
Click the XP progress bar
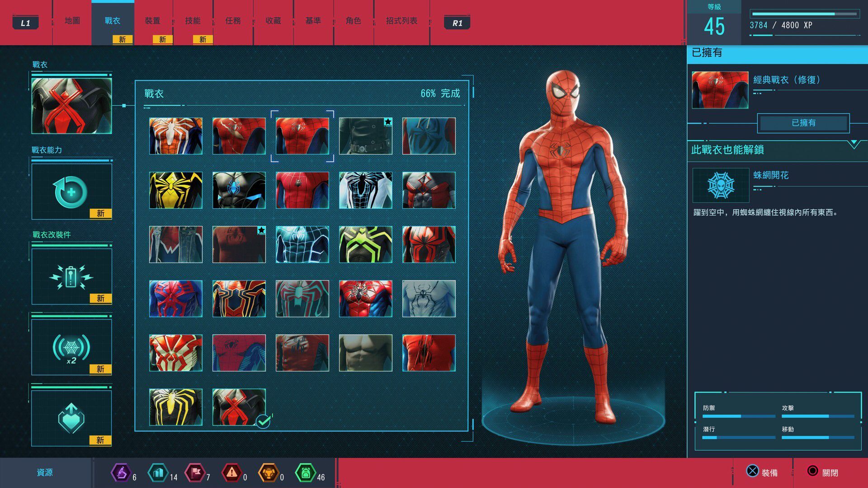804,14
